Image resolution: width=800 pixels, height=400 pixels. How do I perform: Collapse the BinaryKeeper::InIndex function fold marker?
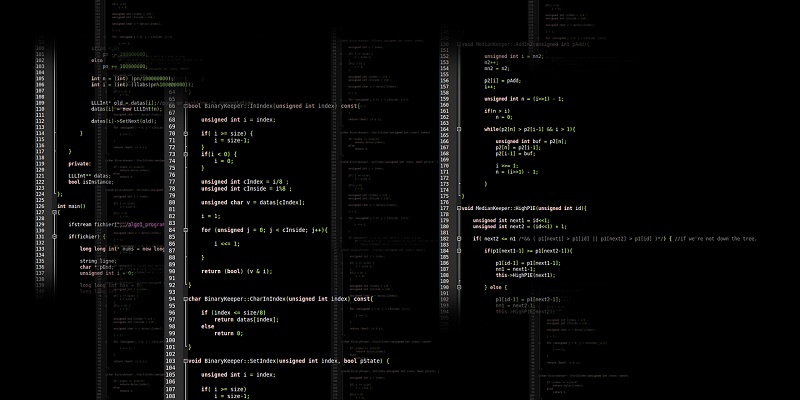click(x=186, y=105)
